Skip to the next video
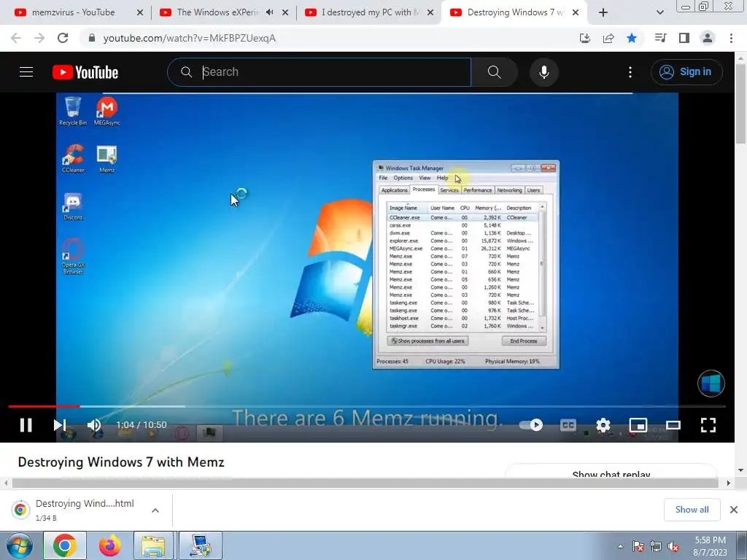 pyautogui.click(x=60, y=425)
